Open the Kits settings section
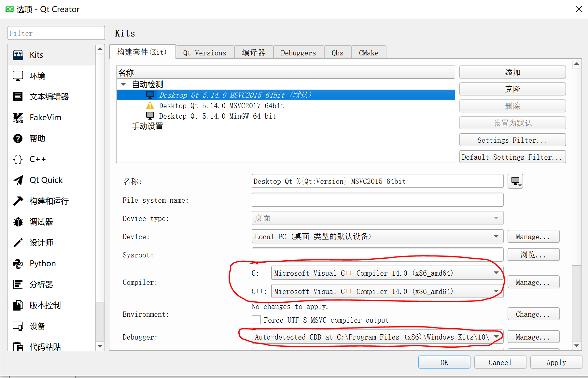Viewport: 588px width, 378px height. [36, 54]
